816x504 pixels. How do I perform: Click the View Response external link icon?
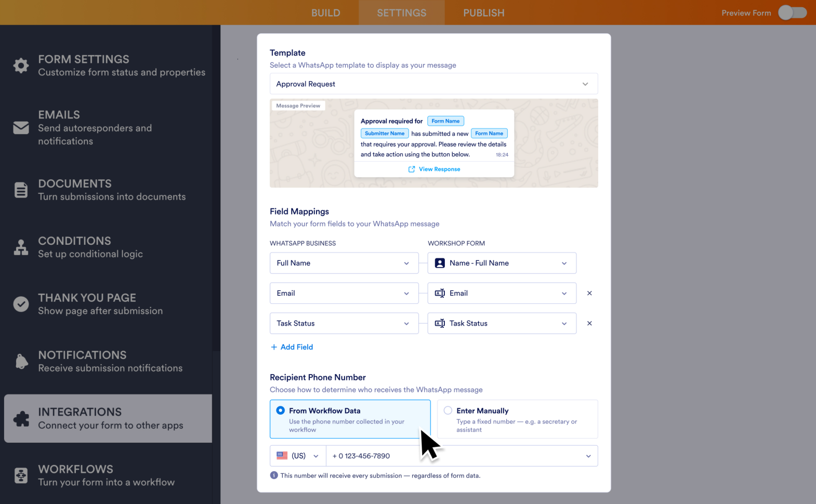(x=412, y=169)
